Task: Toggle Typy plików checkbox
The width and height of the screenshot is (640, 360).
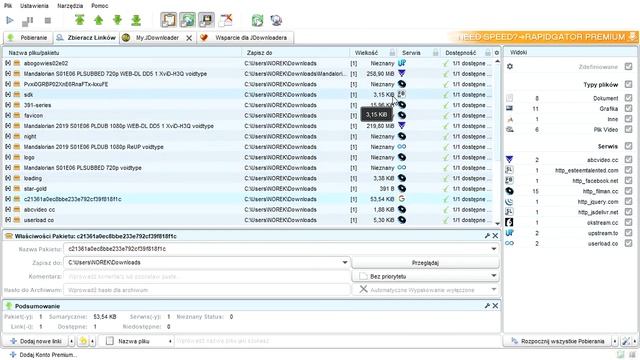Action: pyautogui.click(x=628, y=84)
